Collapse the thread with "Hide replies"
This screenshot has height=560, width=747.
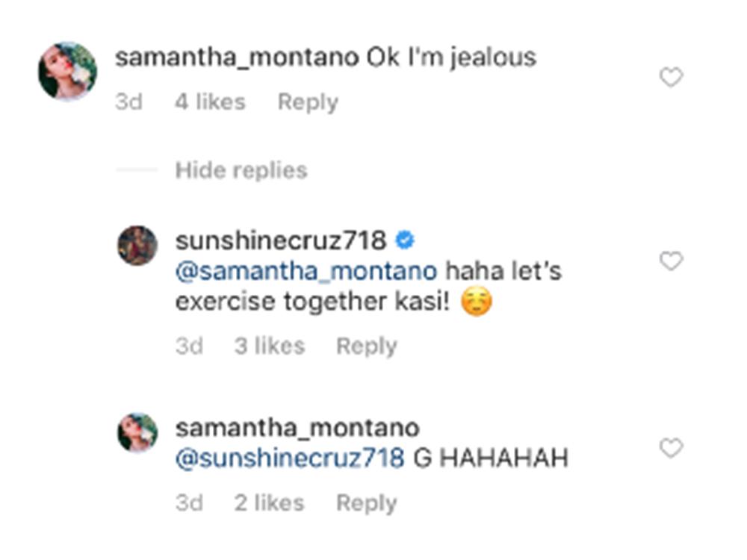click(241, 170)
